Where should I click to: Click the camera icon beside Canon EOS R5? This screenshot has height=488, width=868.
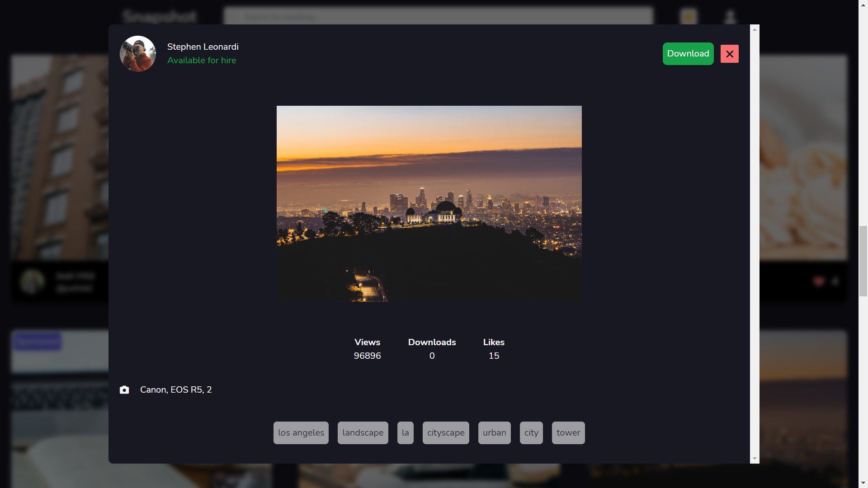point(124,389)
